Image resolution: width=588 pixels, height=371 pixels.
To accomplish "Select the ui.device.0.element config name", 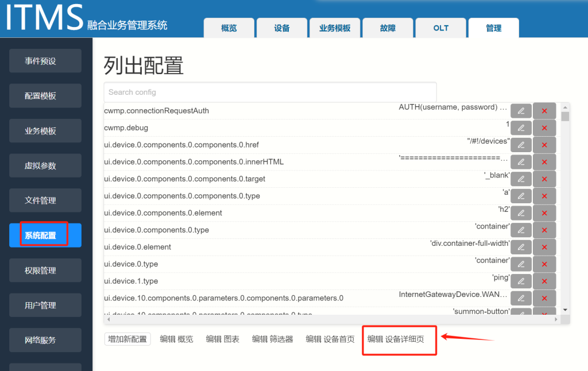I will pos(137,247).
